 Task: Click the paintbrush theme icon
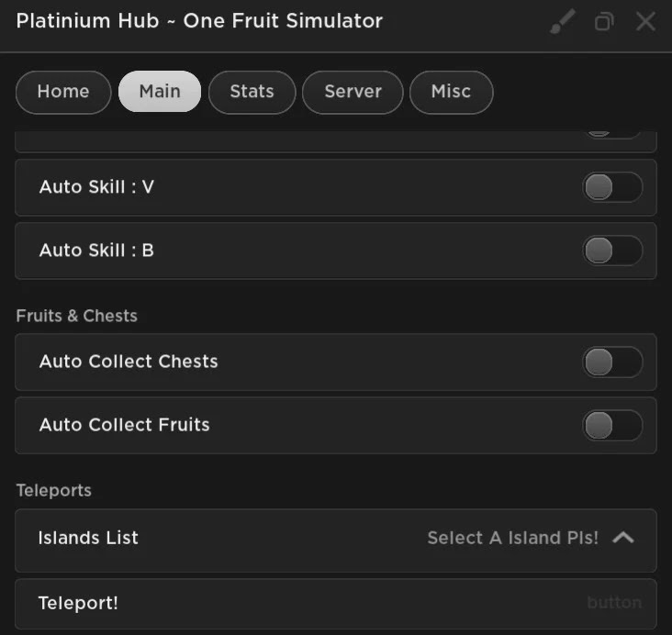[563, 21]
